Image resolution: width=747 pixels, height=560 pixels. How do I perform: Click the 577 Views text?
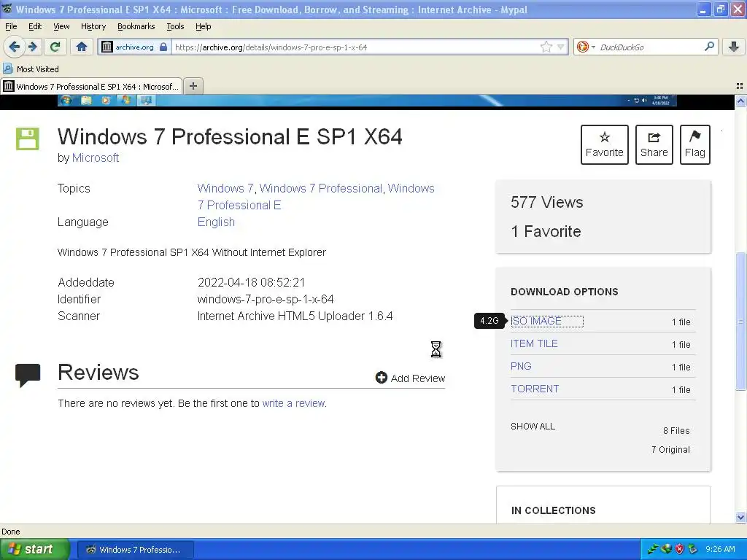tap(546, 203)
